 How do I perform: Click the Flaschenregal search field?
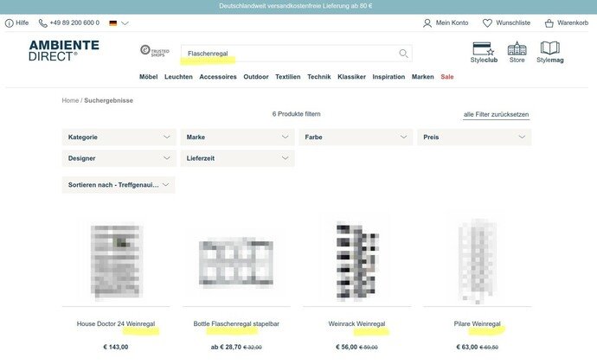290,54
